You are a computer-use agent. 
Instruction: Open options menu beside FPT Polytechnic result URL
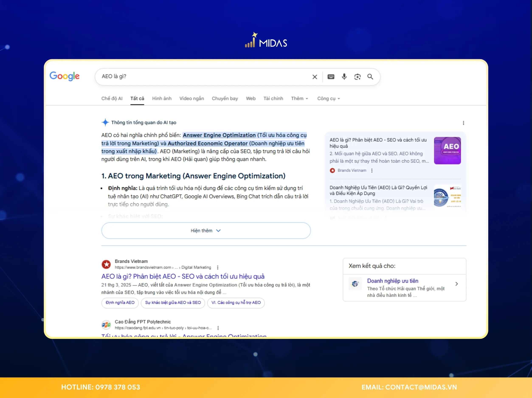point(218,328)
